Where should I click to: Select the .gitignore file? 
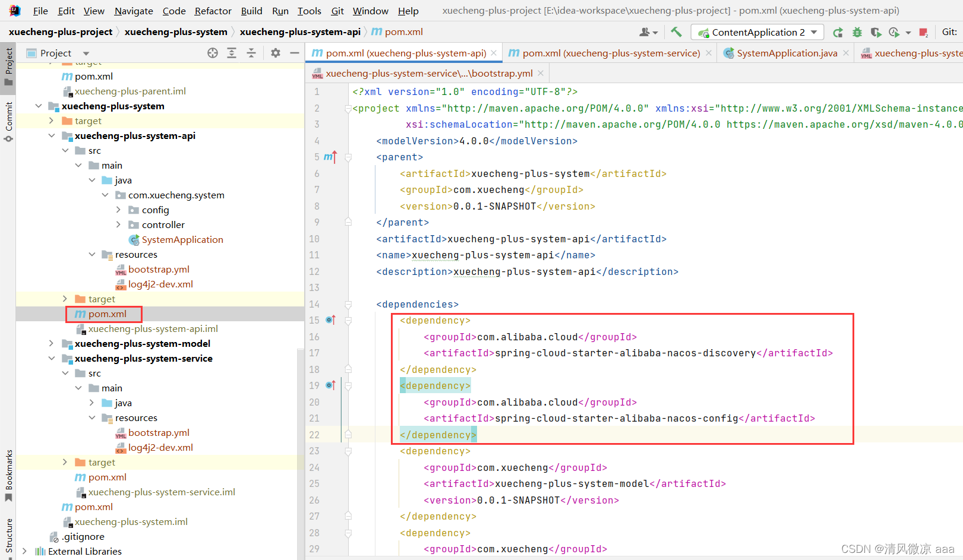pyautogui.click(x=83, y=536)
